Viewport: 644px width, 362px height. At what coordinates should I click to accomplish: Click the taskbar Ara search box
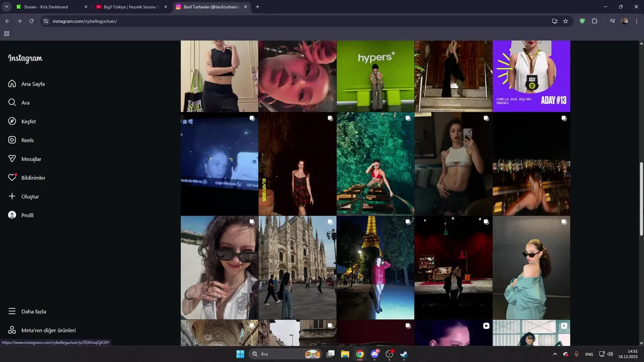pyautogui.click(x=286, y=354)
